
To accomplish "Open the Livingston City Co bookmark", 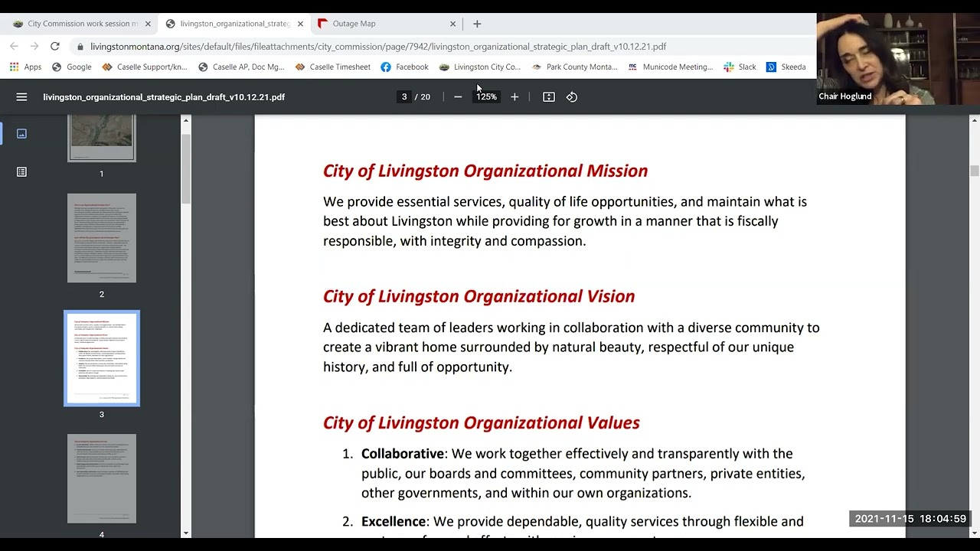I will [x=480, y=67].
